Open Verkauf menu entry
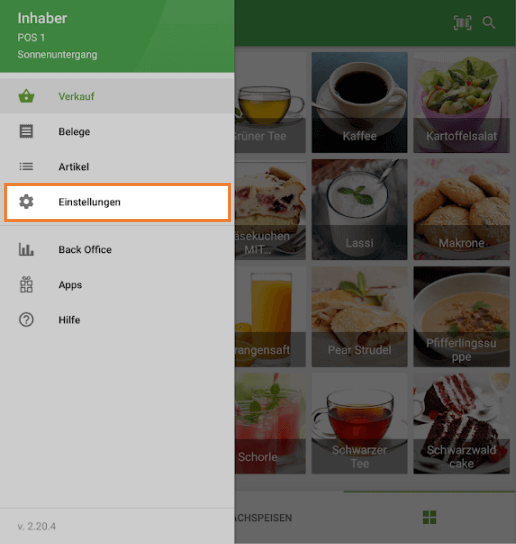This screenshot has height=544, width=516. (x=117, y=96)
